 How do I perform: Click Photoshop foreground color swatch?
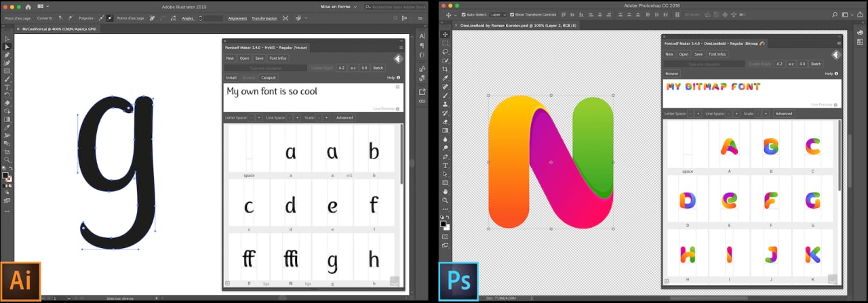442,224
